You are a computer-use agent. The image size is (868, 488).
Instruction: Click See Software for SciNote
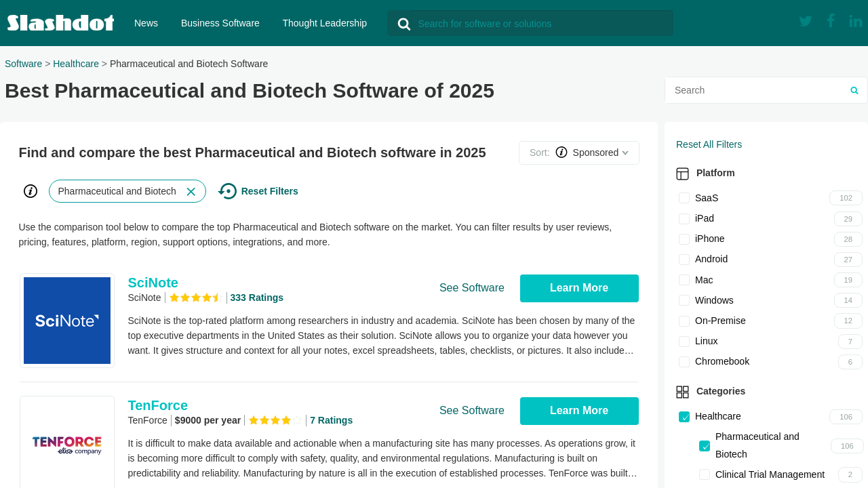[472, 288]
